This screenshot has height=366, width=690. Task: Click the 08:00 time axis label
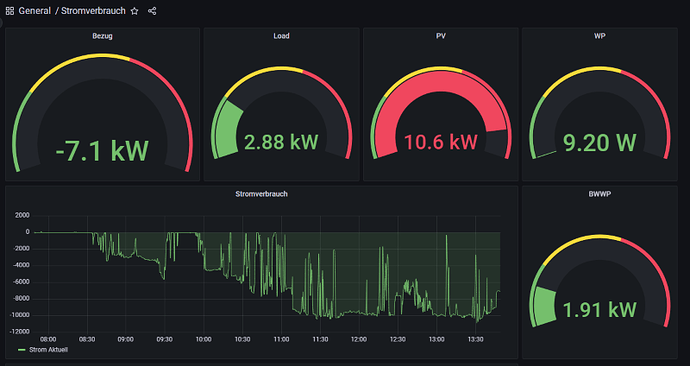[48, 339]
